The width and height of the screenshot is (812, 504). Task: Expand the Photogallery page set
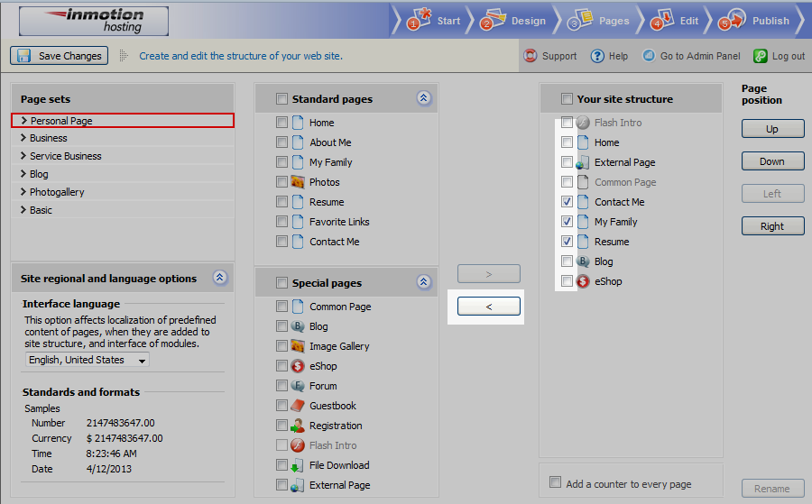[x=23, y=192]
